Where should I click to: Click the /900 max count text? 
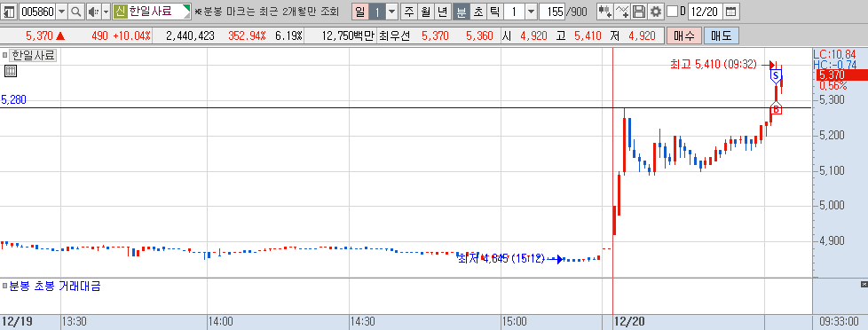(577, 11)
